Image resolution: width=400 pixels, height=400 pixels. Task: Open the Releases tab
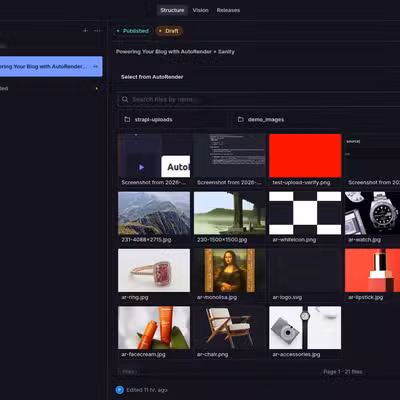point(228,10)
